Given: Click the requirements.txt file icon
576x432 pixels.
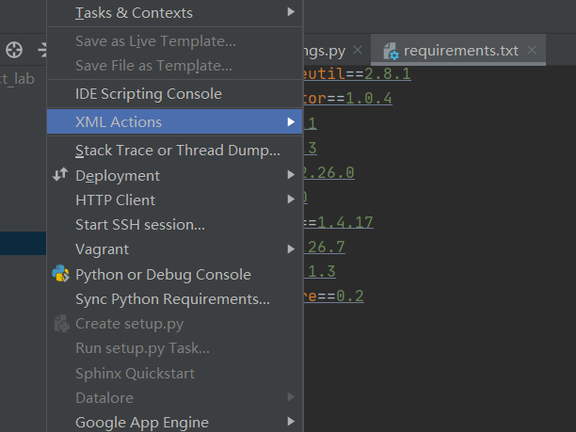Looking at the screenshot, I should click(x=391, y=51).
